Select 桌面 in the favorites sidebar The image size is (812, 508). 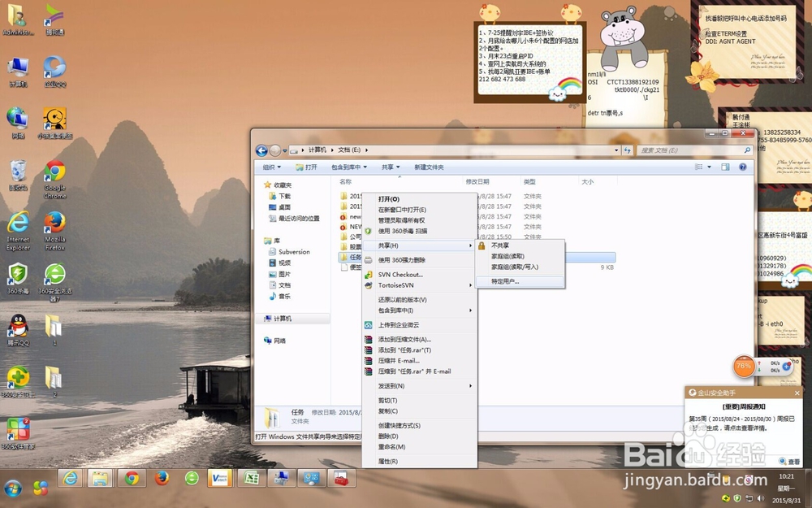pyautogui.click(x=284, y=206)
